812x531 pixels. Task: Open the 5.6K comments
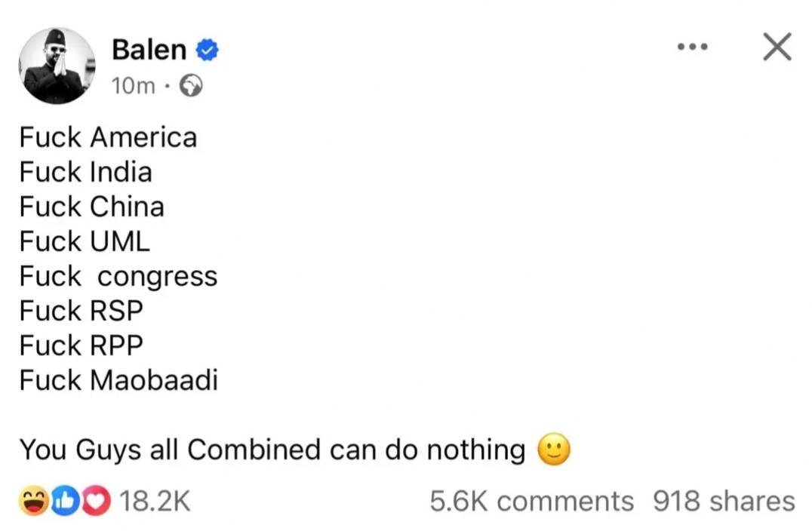point(531,502)
